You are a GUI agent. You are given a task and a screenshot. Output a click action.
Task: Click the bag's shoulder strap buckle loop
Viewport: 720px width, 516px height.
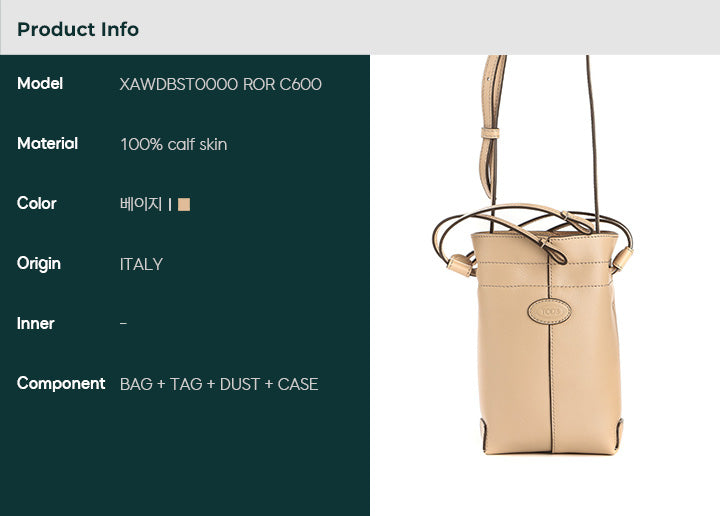(490, 133)
